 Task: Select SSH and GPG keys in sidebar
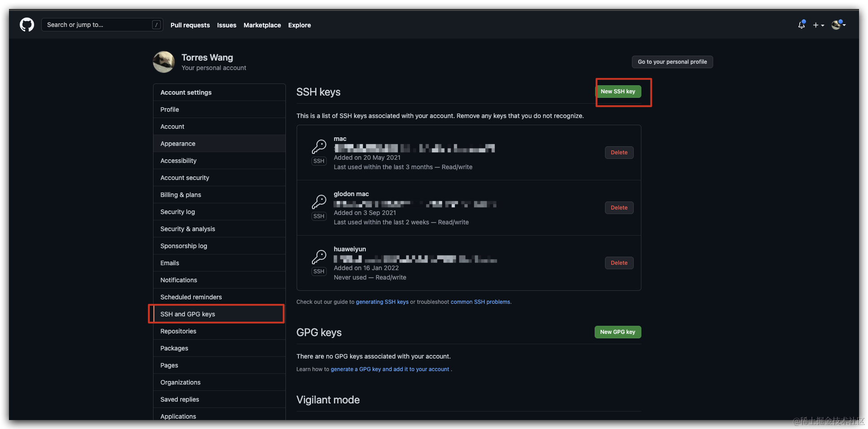219,314
